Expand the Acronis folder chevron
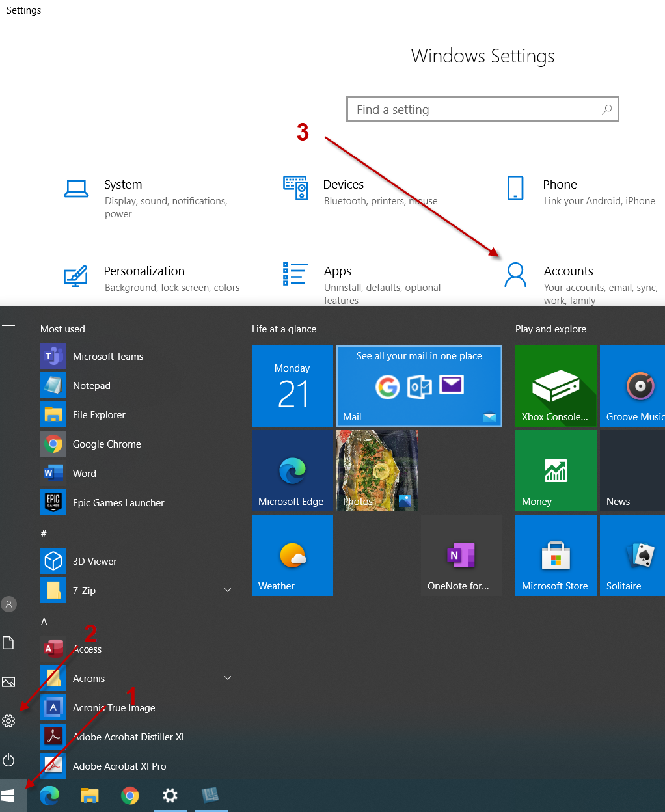 coord(228,678)
